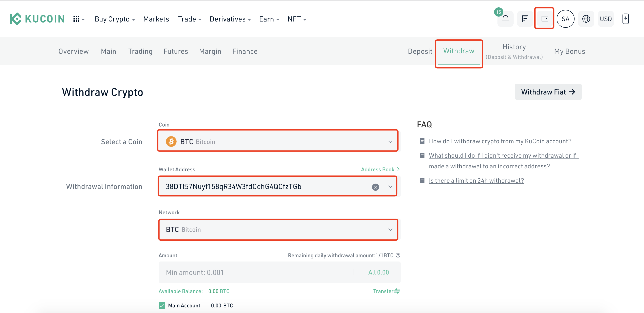The width and height of the screenshot is (644, 313).
Task: Open notifications bell icon
Action: click(505, 19)
